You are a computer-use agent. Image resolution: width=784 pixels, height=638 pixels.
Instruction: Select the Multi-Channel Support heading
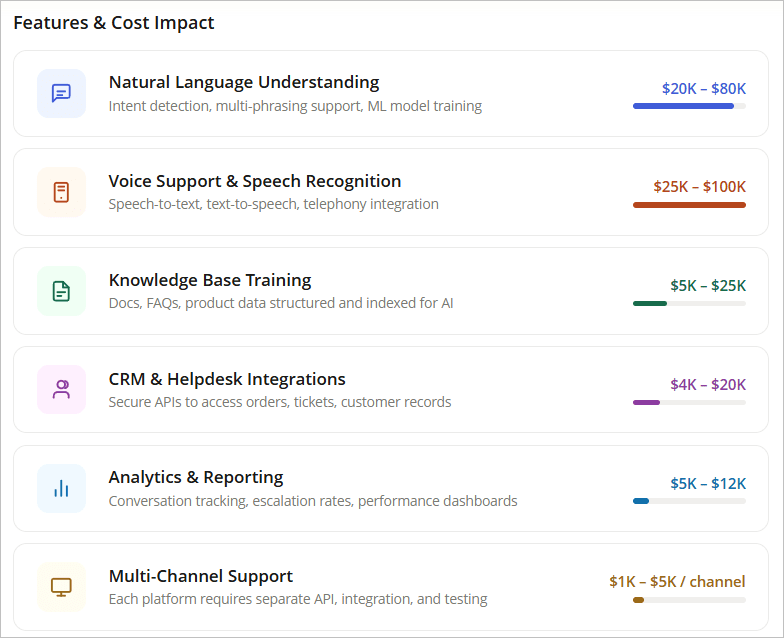point(200,576)
